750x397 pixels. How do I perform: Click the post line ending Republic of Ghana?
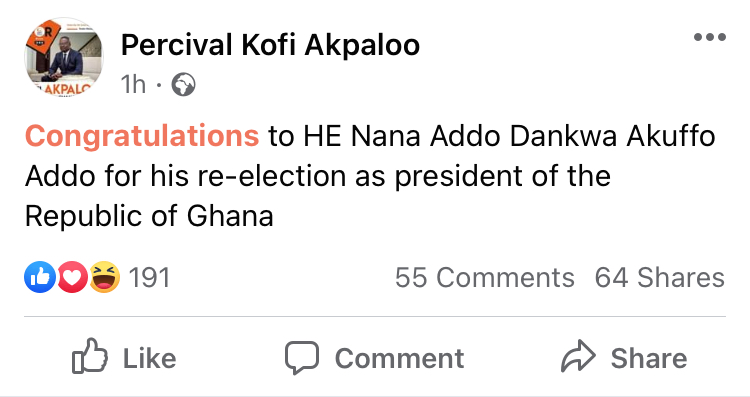(x=149, y=217)
